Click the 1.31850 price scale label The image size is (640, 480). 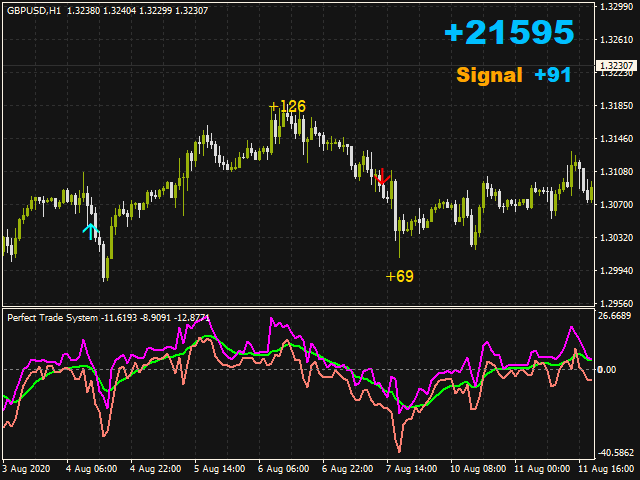(616, 106)
